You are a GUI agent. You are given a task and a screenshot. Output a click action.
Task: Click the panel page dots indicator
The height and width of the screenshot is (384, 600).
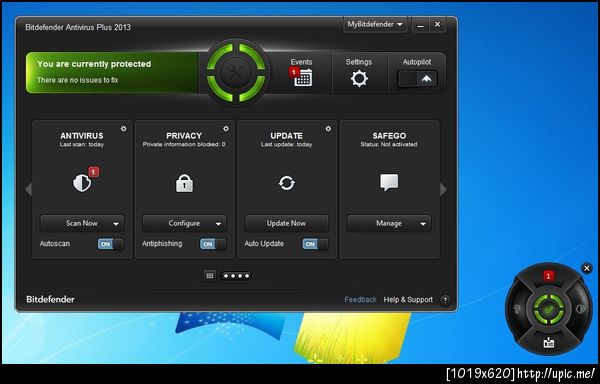coord(236,276)
